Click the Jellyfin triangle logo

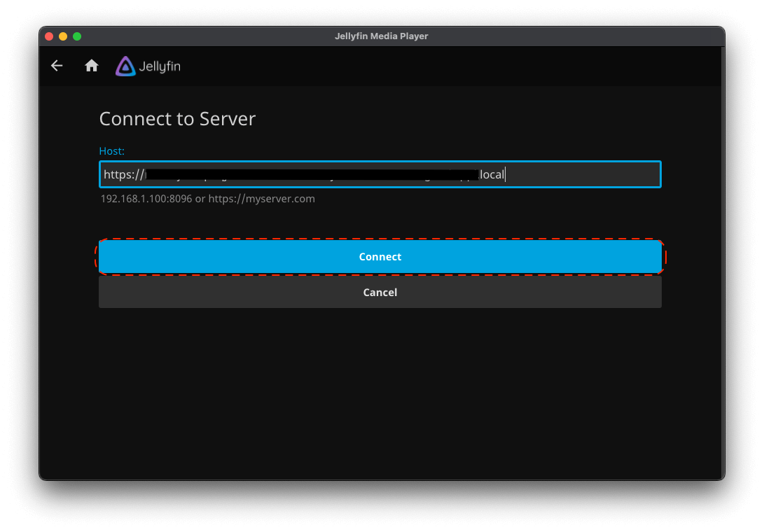125,66
